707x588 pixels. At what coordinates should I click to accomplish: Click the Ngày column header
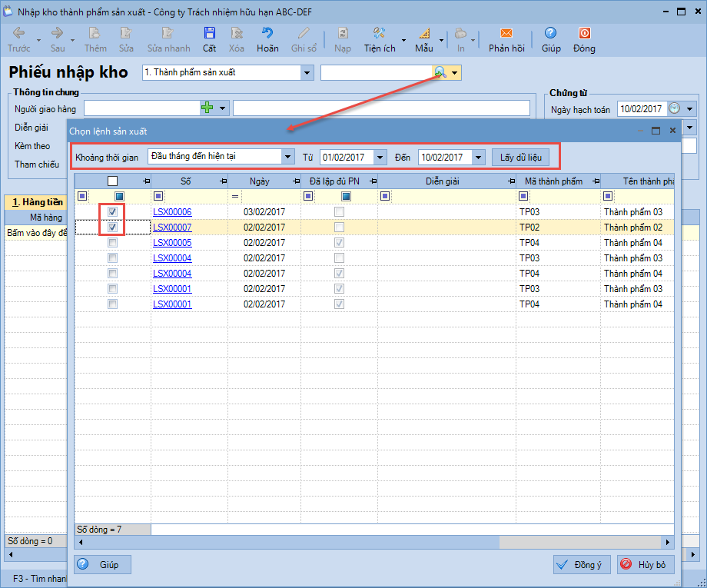pos(260,181)
